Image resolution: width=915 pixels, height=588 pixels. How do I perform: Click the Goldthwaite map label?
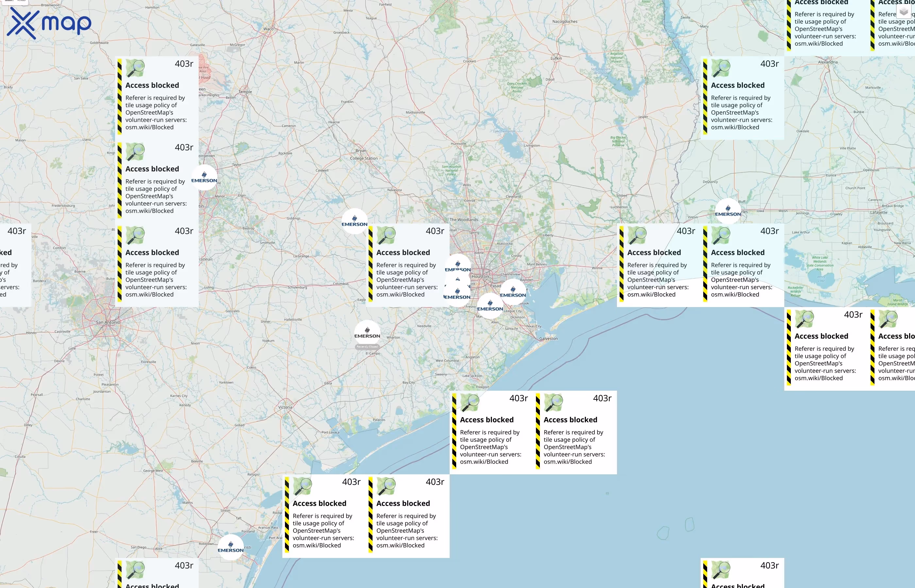coord(99,43)
